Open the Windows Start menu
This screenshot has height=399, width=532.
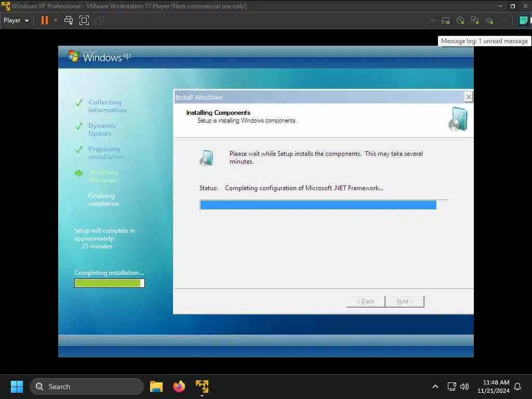(17, 387)
